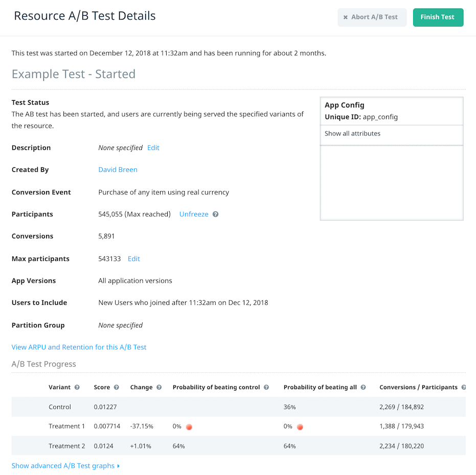Open Variant column help tooltip icon
This screenshot has height=475, width=476.
tap(77, 387)
